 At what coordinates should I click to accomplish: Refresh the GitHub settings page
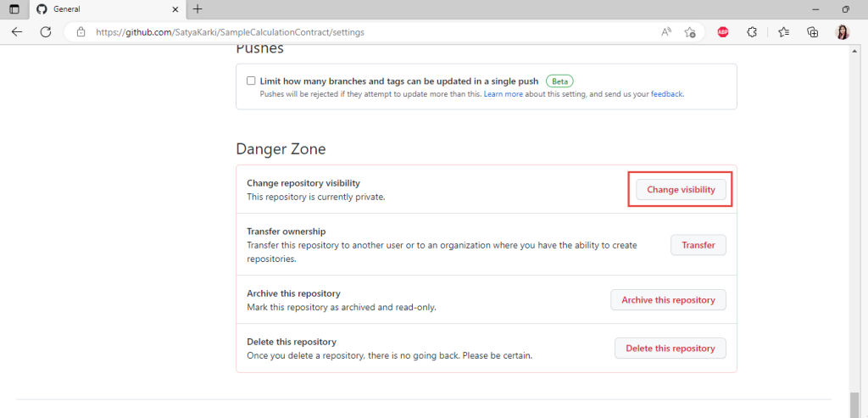(46, 32)
